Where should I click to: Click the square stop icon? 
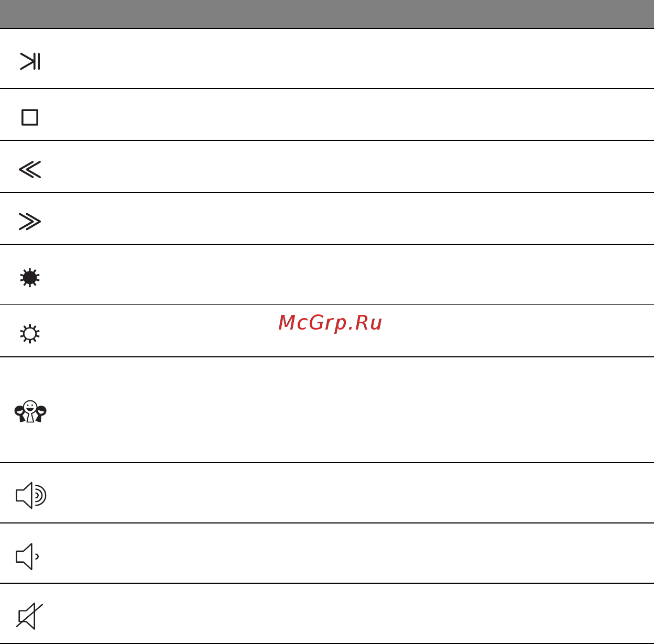[x=30, y=117]
